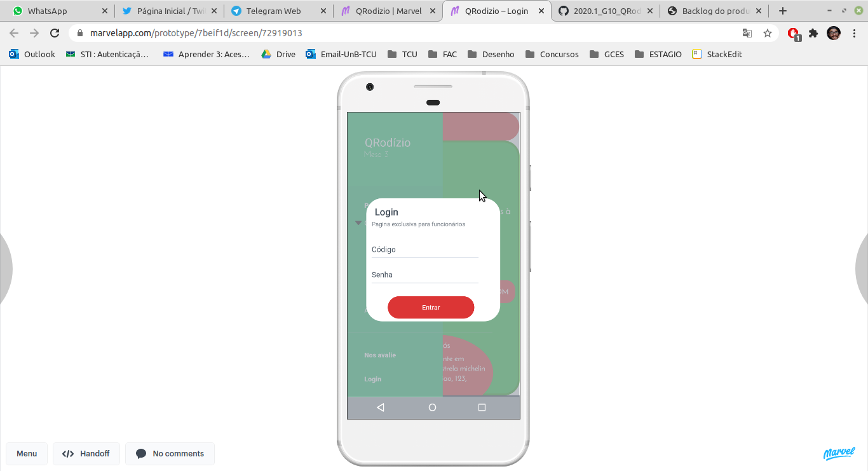Screen dimensions: 868x471
Task: Tap the Android back triangle icon
Action: click(381, 407)
